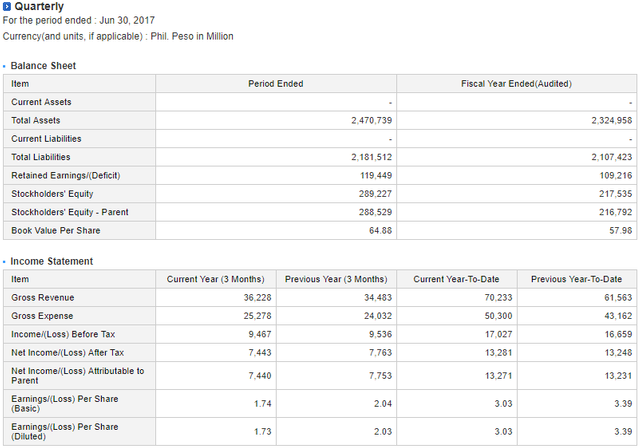Viewport: 640px width, 448px height.
Task: Click the Stockholders' Equity - Parent row label
Action: click(x=69, y=212)
